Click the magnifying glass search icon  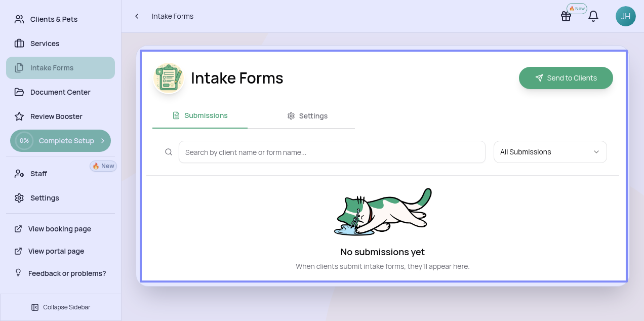169,152
